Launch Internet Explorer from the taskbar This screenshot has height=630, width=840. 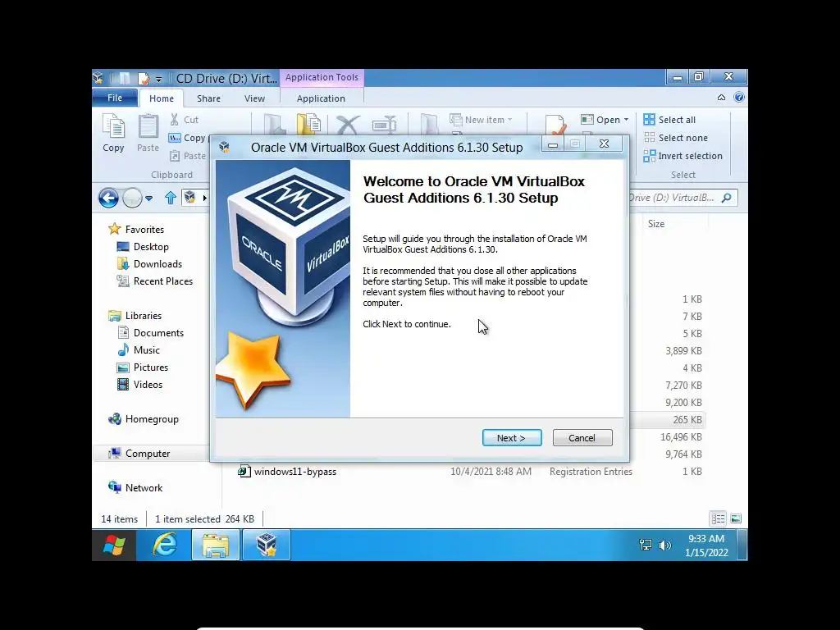click(165, 546)
